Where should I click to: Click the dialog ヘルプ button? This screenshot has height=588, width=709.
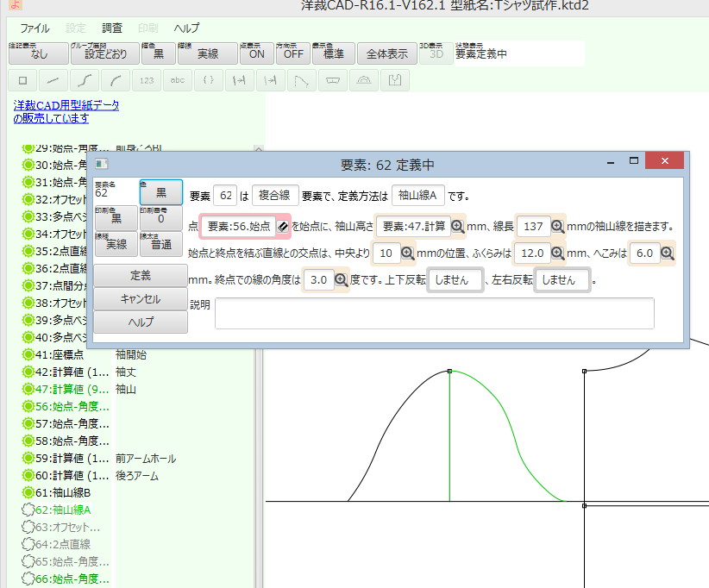pos(141,322)
